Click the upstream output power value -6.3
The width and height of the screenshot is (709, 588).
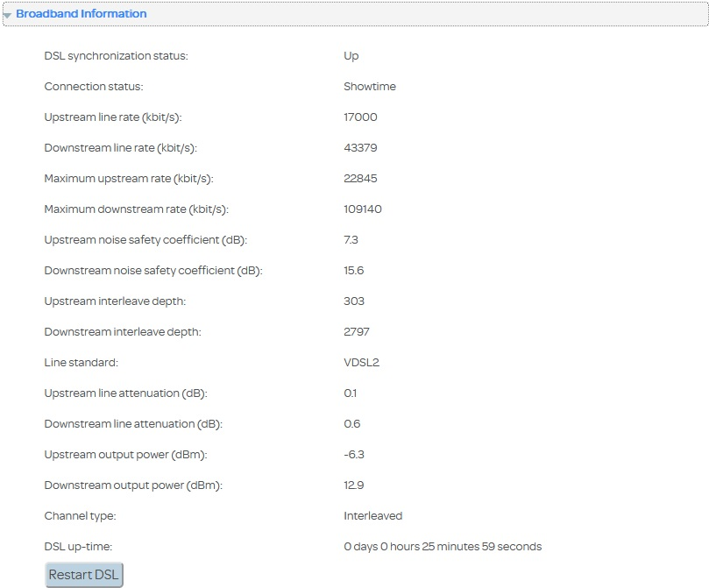353,455
